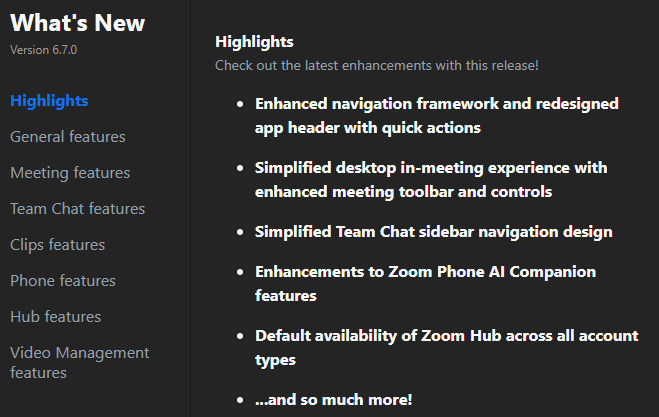Open the General features section
Image resolution: width=659 pixels, height=417 pixels.
[x=68, y=137]
